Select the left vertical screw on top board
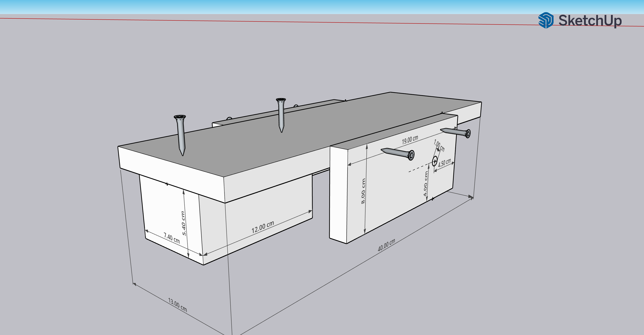The height and width of the screenshot is (335, 644). (180, 135)
